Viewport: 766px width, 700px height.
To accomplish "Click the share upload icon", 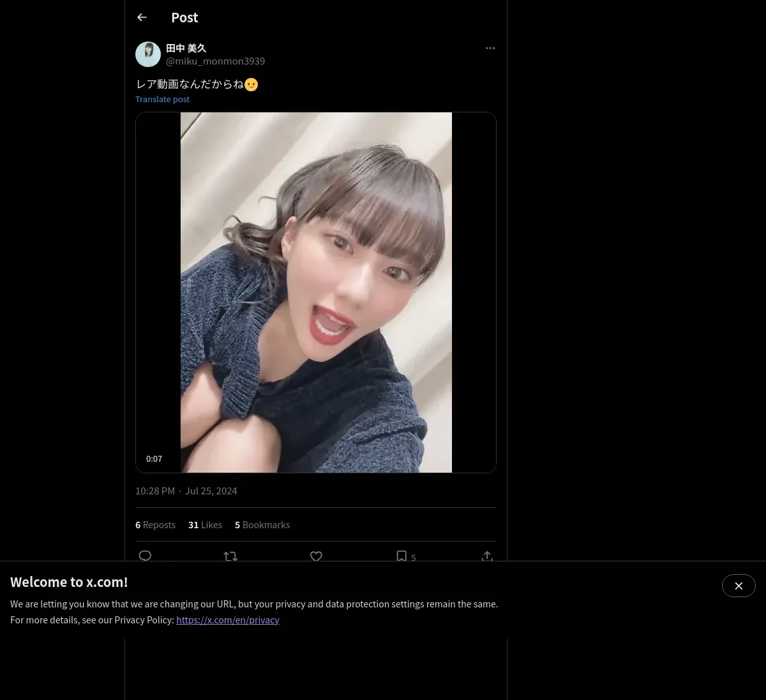I will 487,556.
